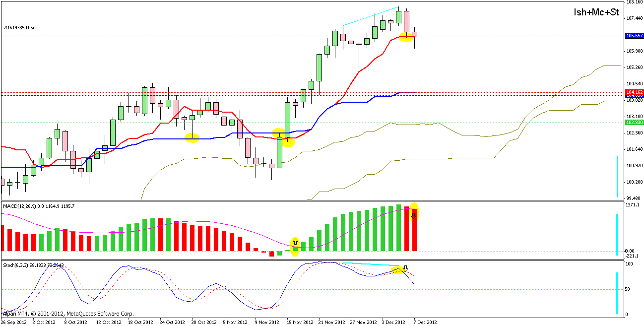This screenshot has width=644, height=326.
Task: Click the yellow ellipse marker near 30 Oct
Action: pyautogui.click(x=192, y=138)
